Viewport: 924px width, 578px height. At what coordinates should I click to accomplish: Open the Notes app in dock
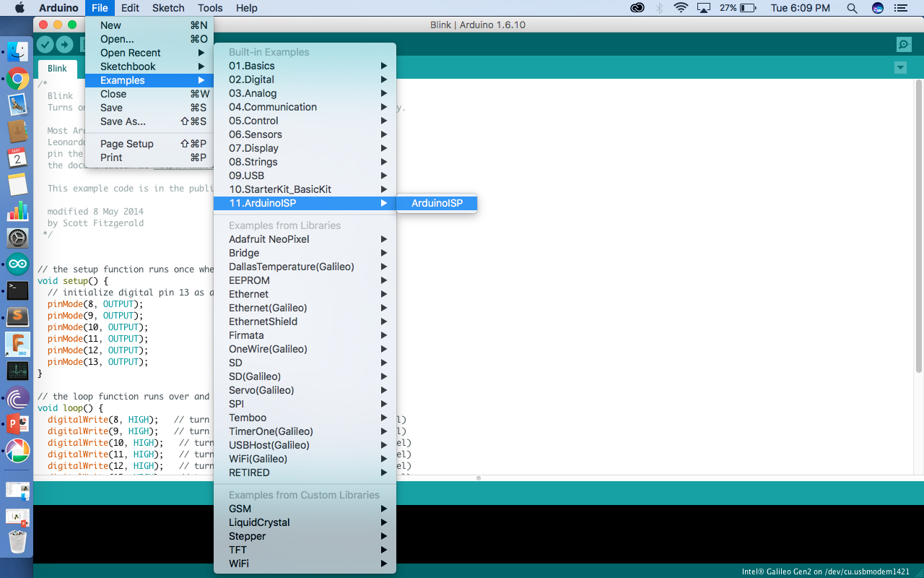(18, 184)
